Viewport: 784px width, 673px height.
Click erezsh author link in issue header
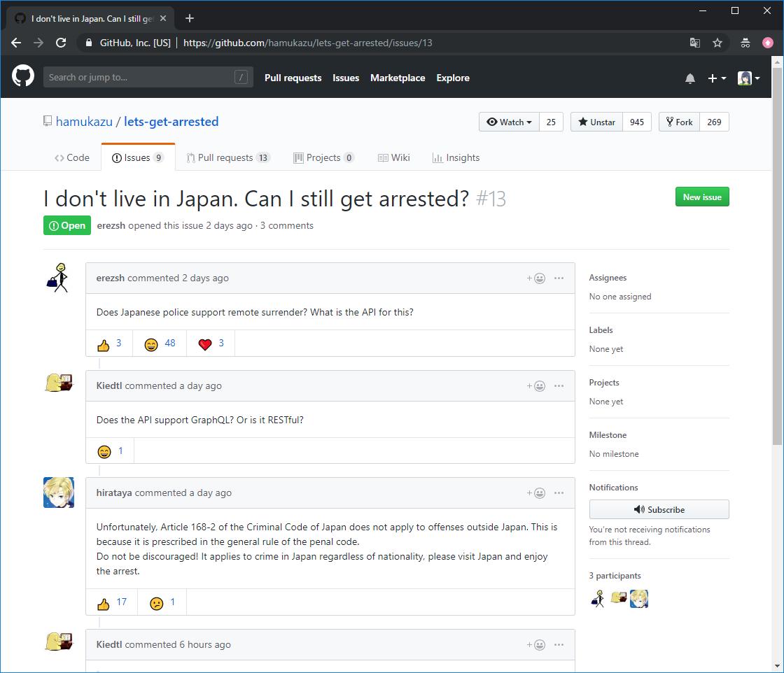111,226
